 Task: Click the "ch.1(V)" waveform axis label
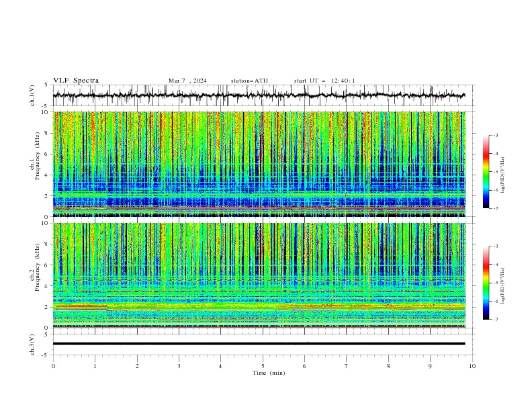[x=32, y=95]
